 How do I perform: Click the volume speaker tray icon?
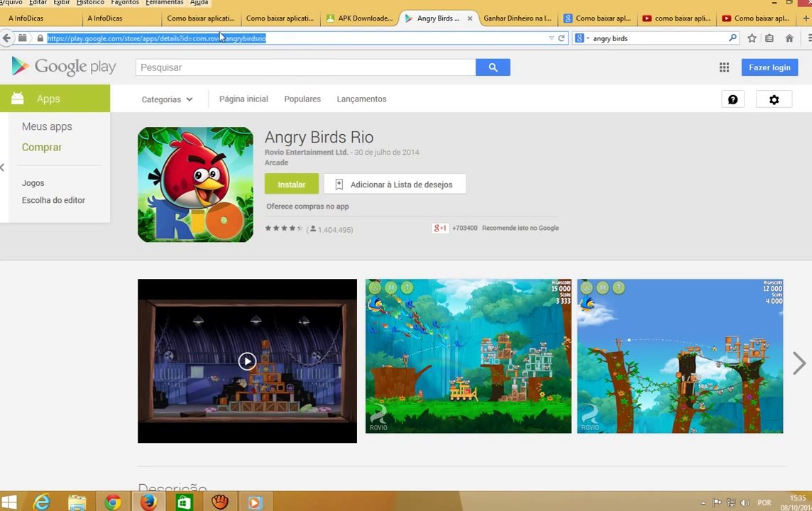click(745, 502)
